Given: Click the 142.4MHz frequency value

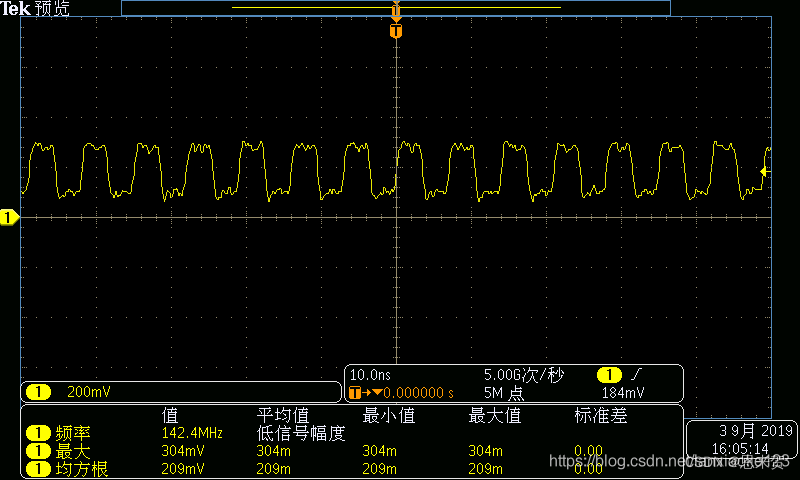Looking at the screenshot, I should click(192, 433).
